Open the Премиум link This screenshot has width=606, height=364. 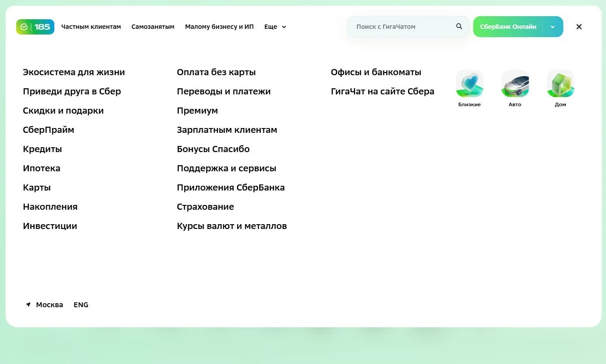pyautogui.click(x=197, y=111)
